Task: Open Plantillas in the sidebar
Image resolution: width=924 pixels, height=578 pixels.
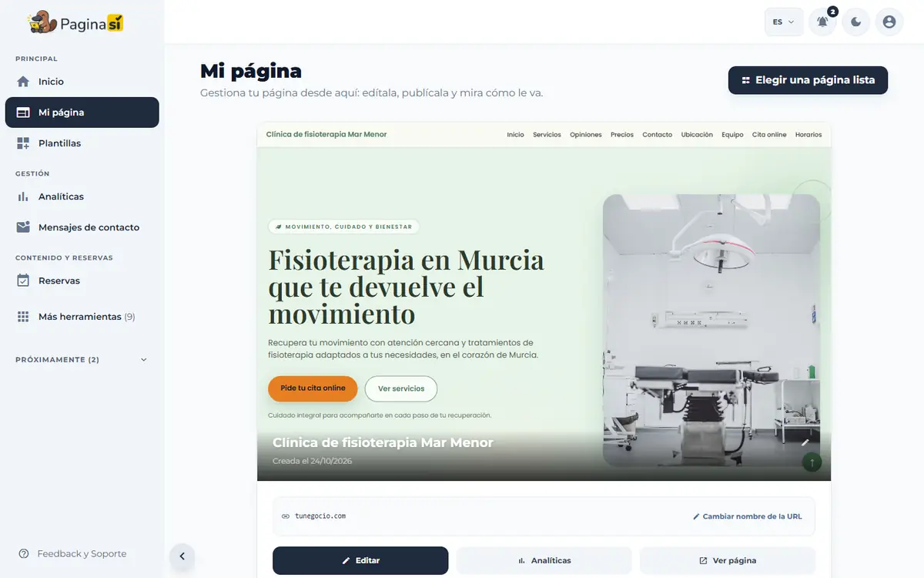Action: 82,143
